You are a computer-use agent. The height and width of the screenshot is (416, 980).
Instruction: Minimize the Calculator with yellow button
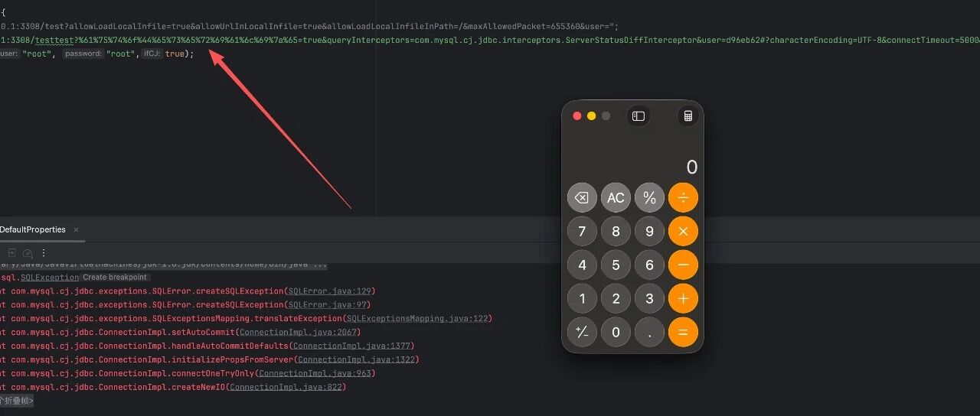click(591, 116)
